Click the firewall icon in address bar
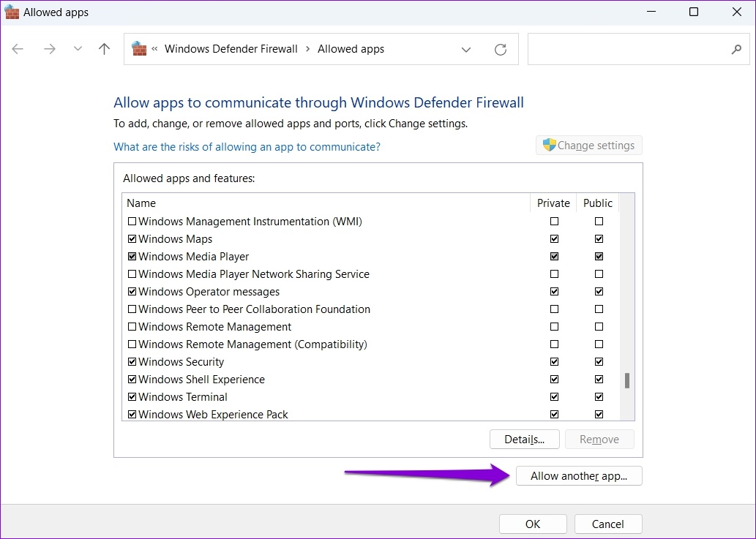 139,49
